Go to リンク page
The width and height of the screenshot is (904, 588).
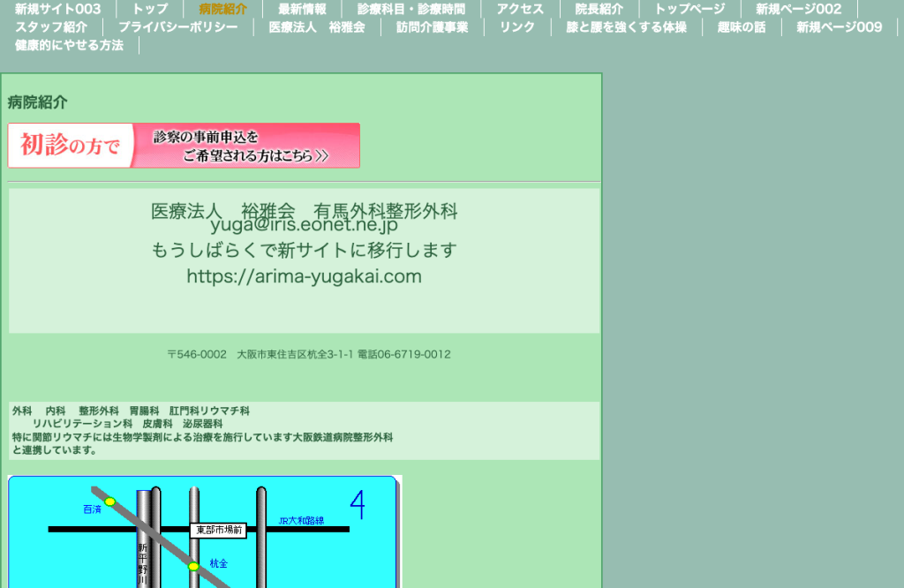pyautogui.click(x=517, y=27)
